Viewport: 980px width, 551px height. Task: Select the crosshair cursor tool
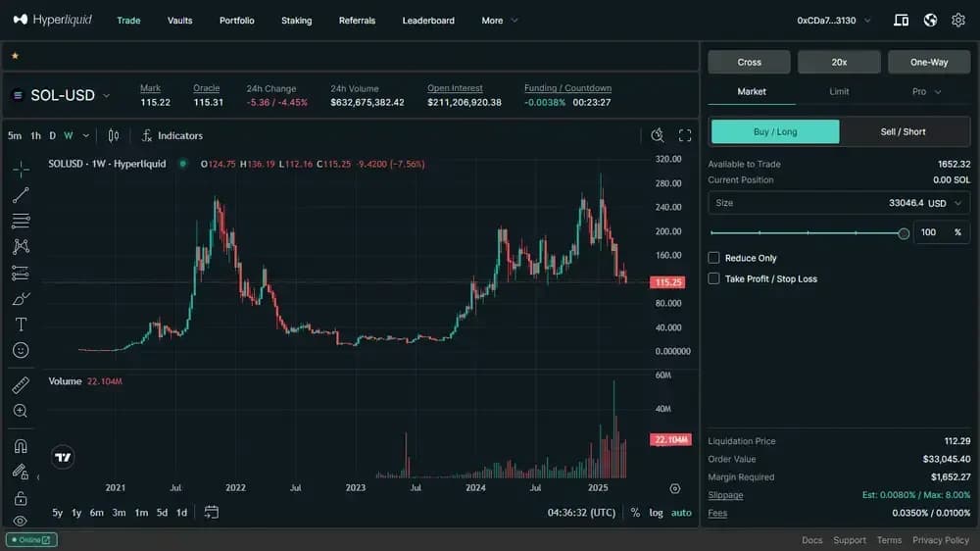21,169
